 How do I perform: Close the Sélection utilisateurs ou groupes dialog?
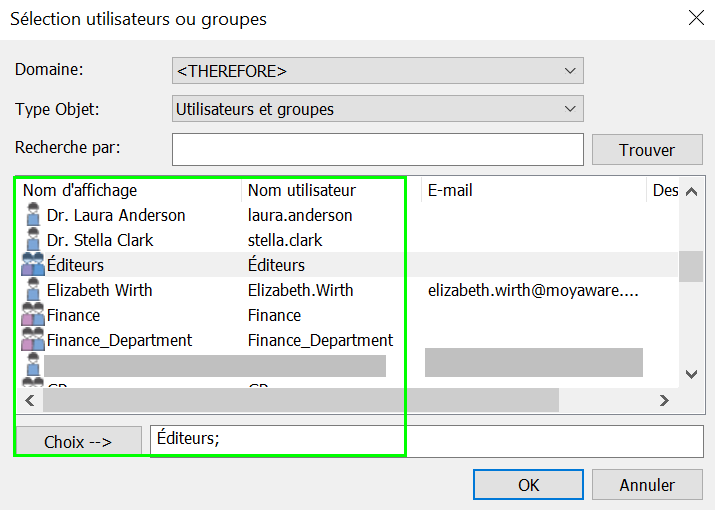[695, 17]
